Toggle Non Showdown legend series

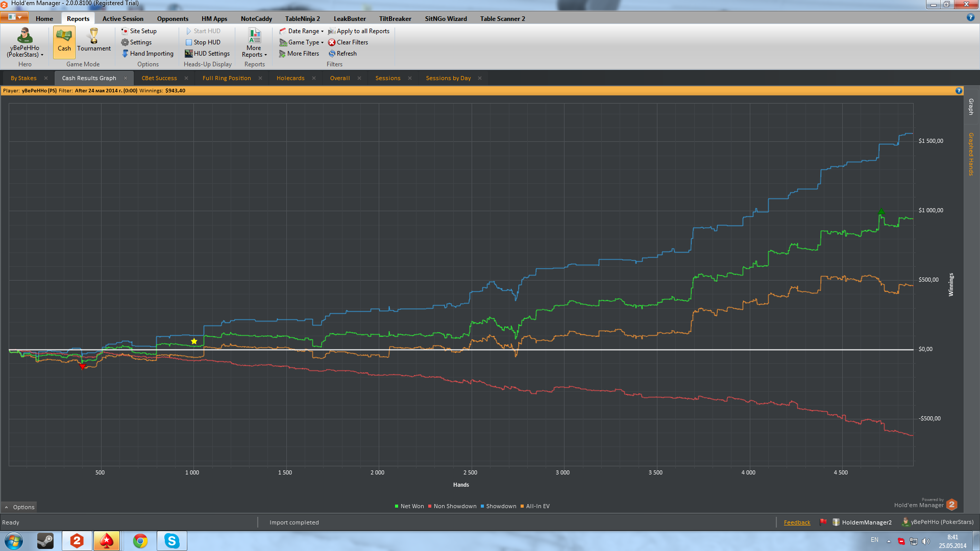tap(452, 506)
